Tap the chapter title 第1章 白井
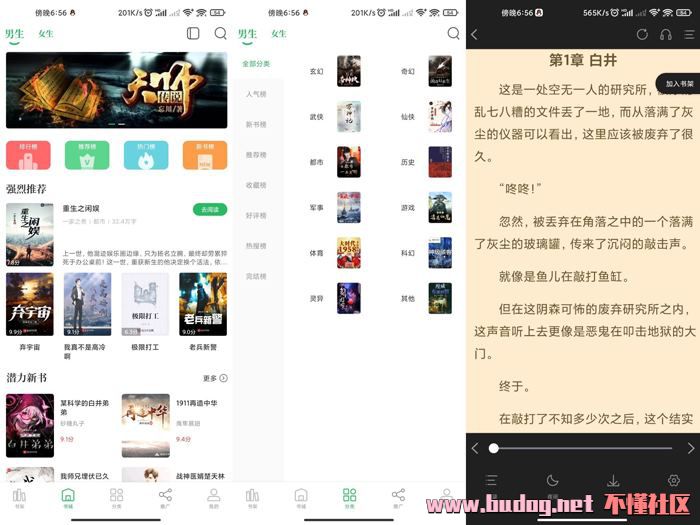 (x=583, y=60)
